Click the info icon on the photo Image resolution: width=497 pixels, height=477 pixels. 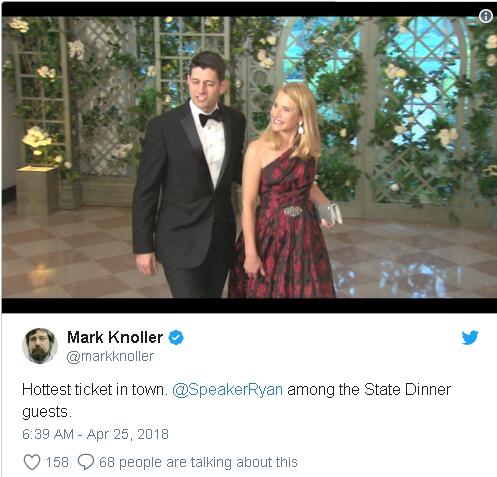pyautogui.click(x=485, y=16)
